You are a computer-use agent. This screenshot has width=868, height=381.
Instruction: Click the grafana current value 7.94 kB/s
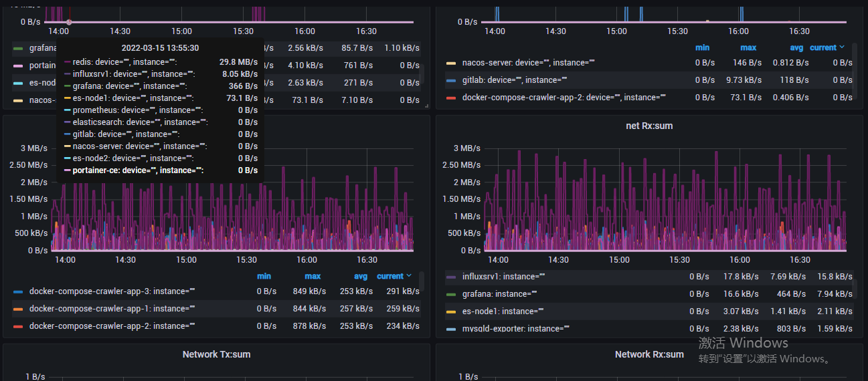tap(835, 293)
